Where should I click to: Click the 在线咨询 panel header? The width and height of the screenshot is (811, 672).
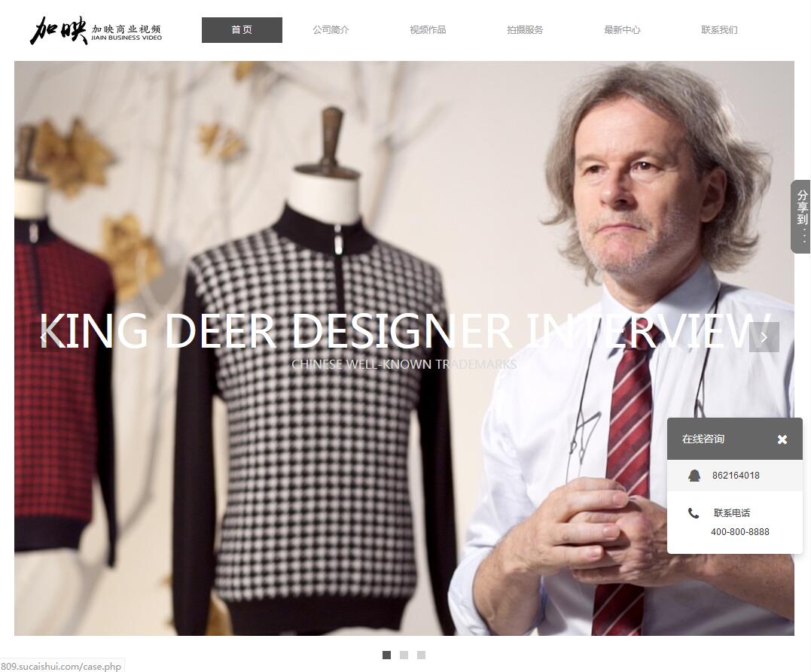(734, 439)
